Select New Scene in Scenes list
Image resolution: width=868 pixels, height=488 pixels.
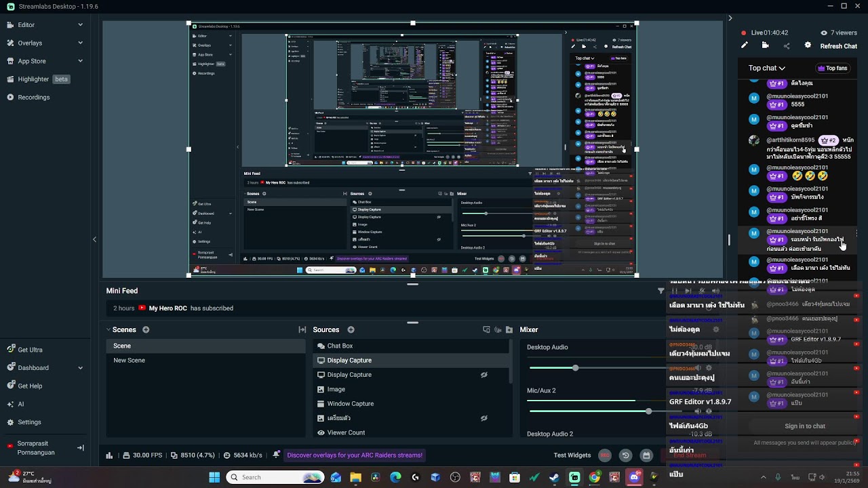point(207,361)
